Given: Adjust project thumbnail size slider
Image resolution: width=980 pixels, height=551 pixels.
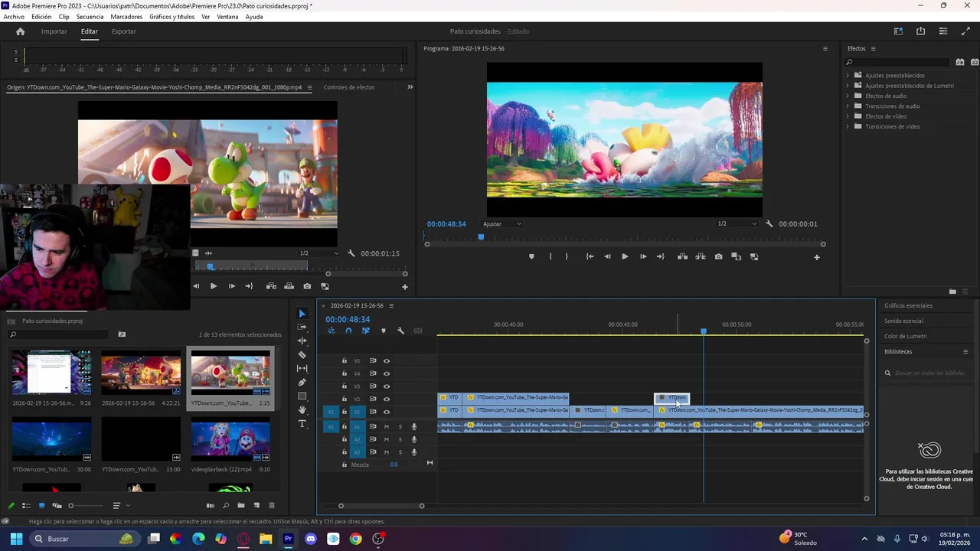Looking at the screenshot, I should pos(86,506).
